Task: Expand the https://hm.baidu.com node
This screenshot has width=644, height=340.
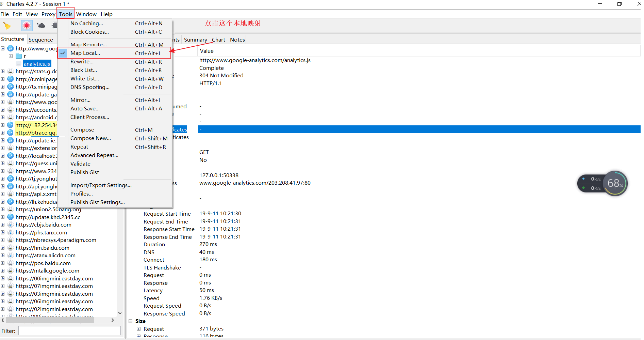Action: pyautogui.click(x=3, y=248)
